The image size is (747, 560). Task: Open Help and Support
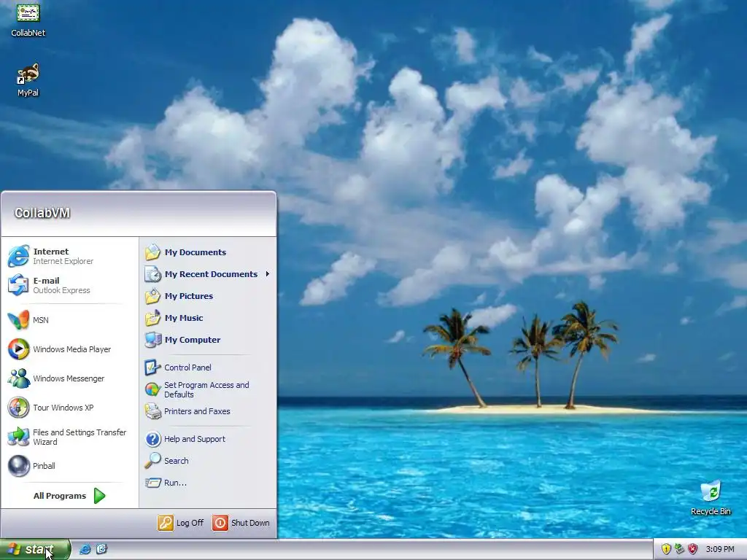[208, 438]
